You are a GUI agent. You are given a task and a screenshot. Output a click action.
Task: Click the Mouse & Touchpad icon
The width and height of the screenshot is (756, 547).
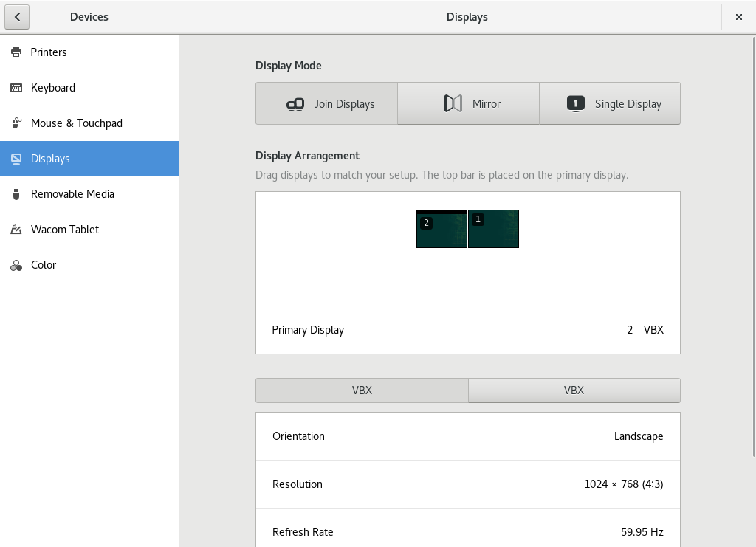[16, 123]
